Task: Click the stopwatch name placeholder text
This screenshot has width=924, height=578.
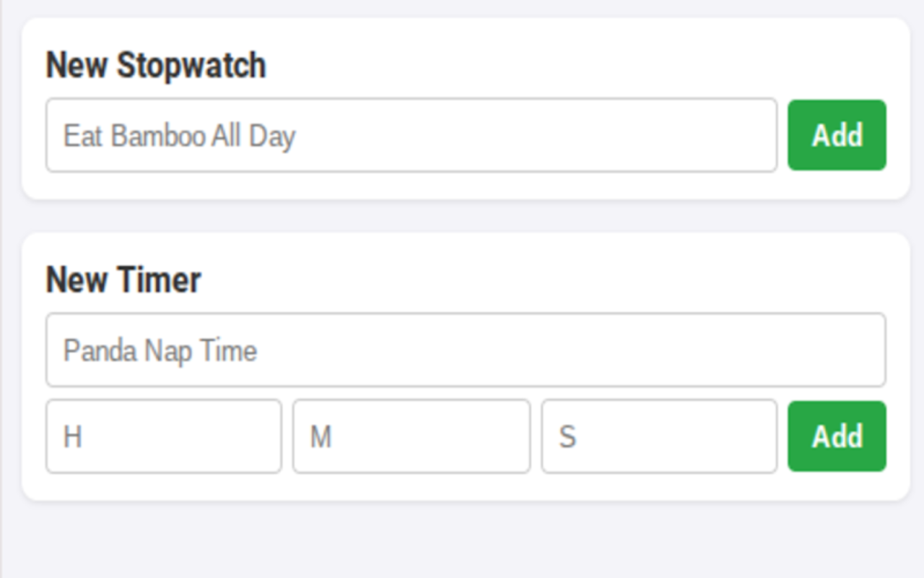Action: click(180, 136)
